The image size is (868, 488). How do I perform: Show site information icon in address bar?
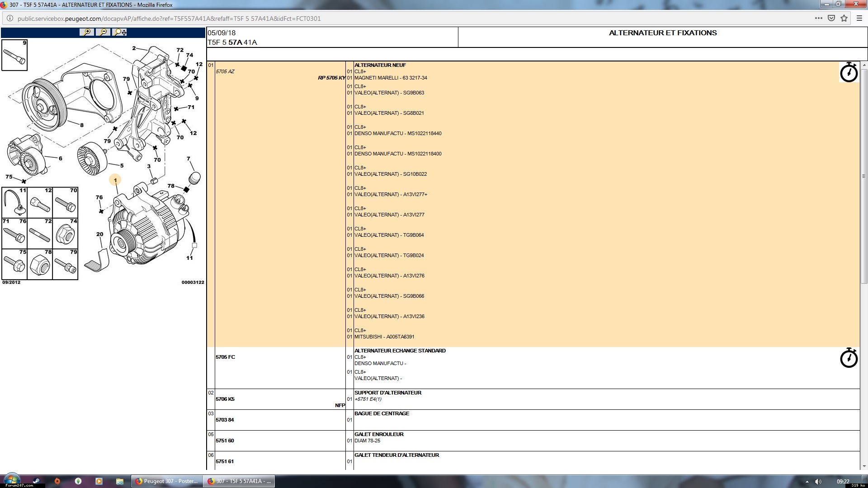pos(10,19)
